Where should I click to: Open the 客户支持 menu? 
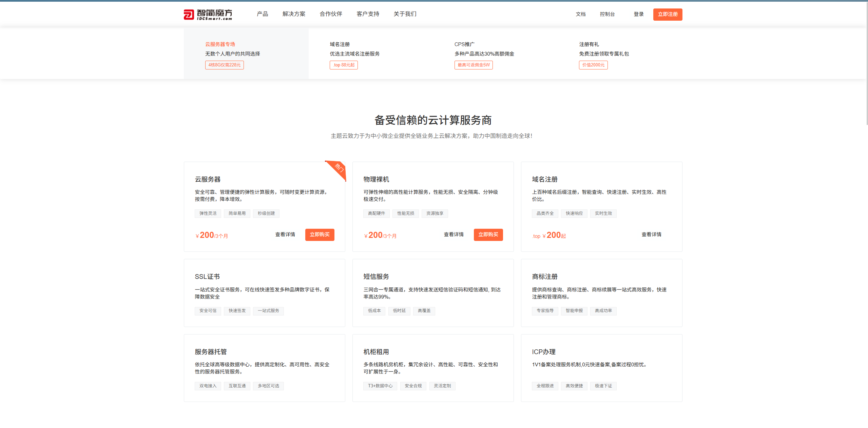(368, 14)
